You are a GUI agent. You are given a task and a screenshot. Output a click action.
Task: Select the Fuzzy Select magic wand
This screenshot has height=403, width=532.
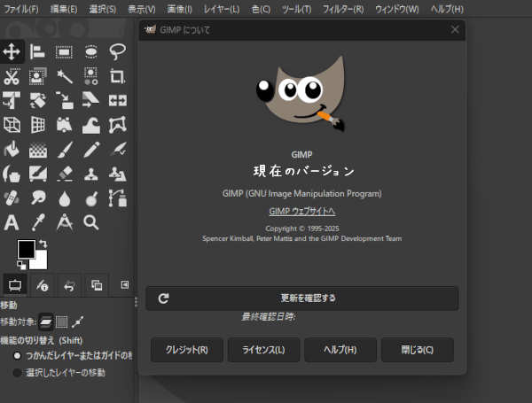(x=64, y=76)
